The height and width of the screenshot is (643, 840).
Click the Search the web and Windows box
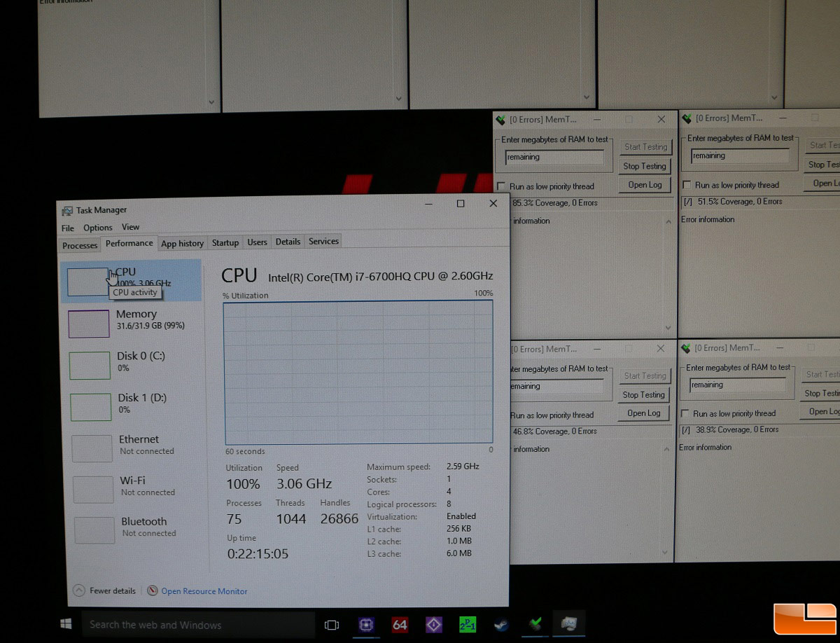pos(198,625)
